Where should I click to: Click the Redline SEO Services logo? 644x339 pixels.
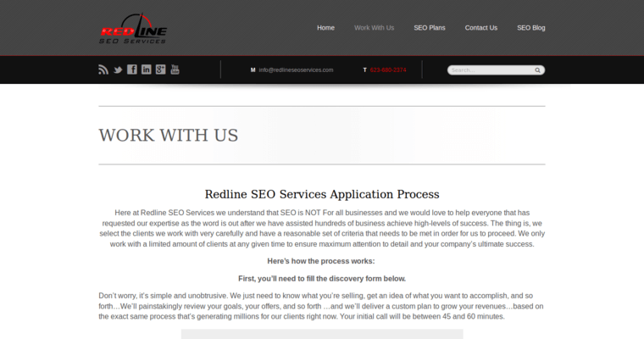[x=133, y=28]
